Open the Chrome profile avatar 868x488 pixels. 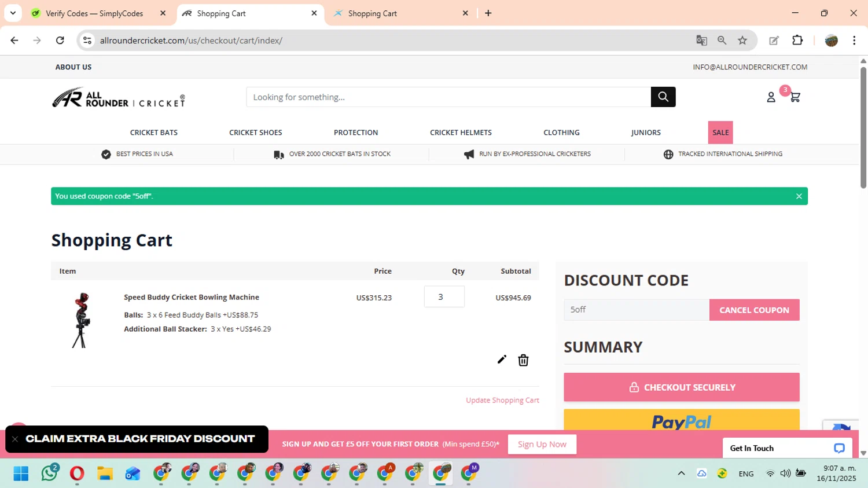coord(832,41)
